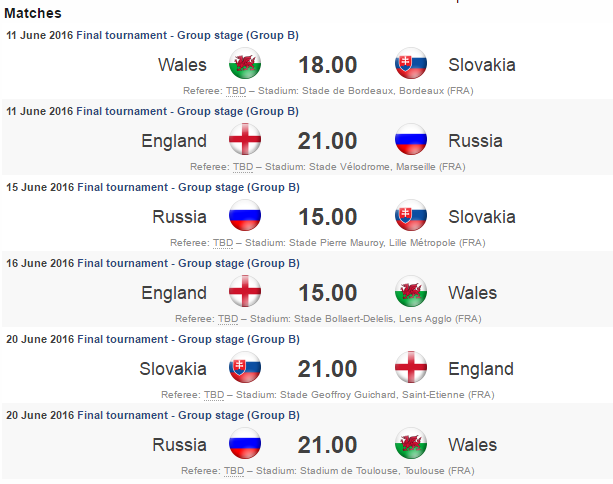613x484 pixels.
Task: Click TBD referee for England vs Russia
Action: click(242, 167)
